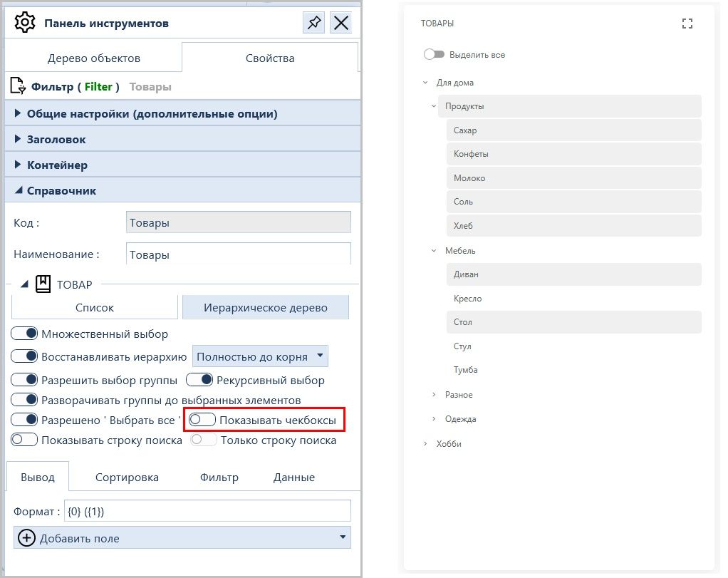Screen dimensions: 728x578
Task: Click the Наименование input field
Action: (238, 254)
